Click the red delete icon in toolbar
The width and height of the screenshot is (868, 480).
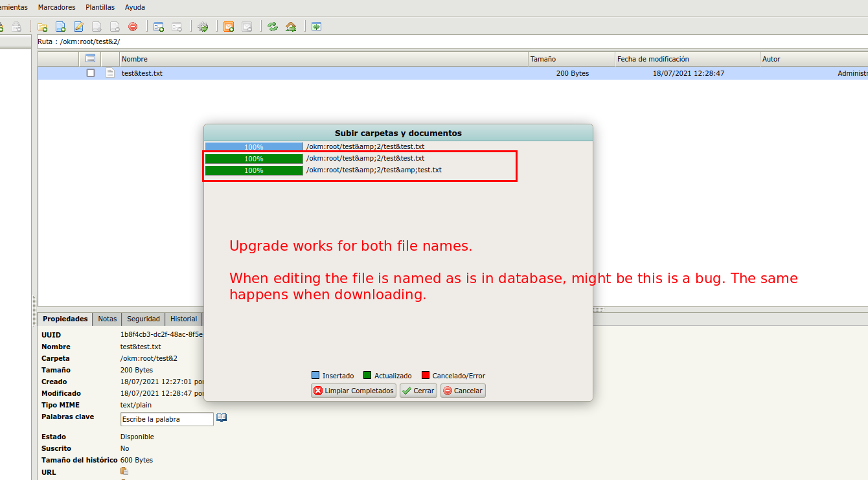tap(133, 27)
